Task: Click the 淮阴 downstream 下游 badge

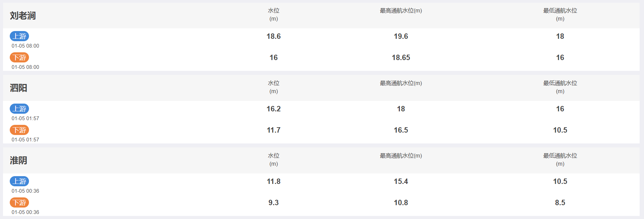Action: pos(19,202)
